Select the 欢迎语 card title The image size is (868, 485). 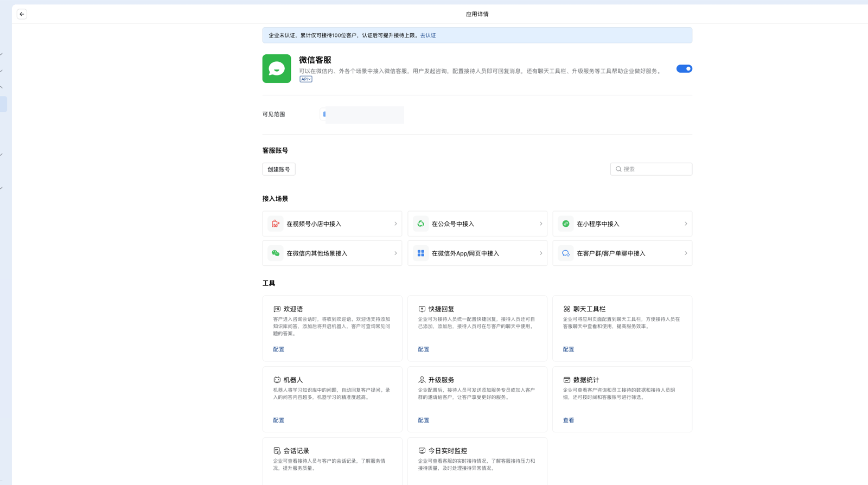coord(293,309)
